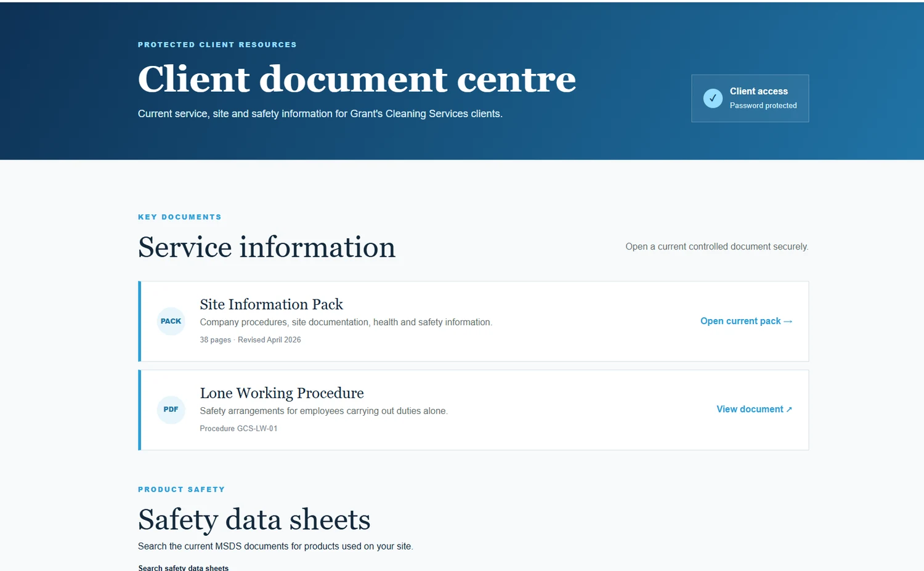The width and height of the screenshot is (924, 571).
Task: Click the Client access Password protected badge
Action: [x=750, y=99]
